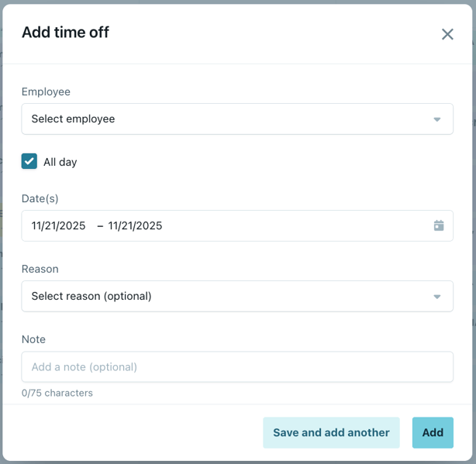Uncheck the All day checkbox

[29, 161]
